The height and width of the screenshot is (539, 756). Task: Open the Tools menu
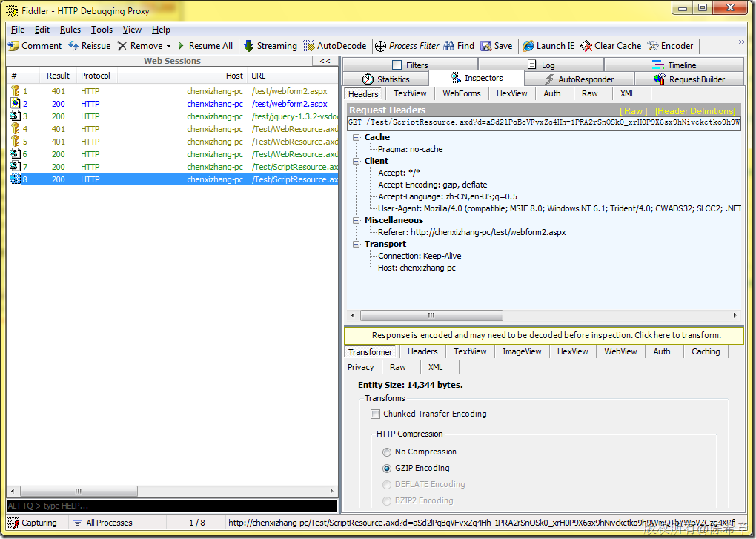[102, 30]
